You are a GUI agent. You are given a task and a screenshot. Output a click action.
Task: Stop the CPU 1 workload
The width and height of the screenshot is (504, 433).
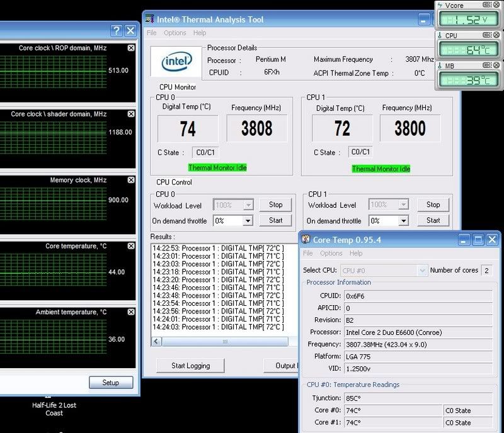tap(433, 205)
